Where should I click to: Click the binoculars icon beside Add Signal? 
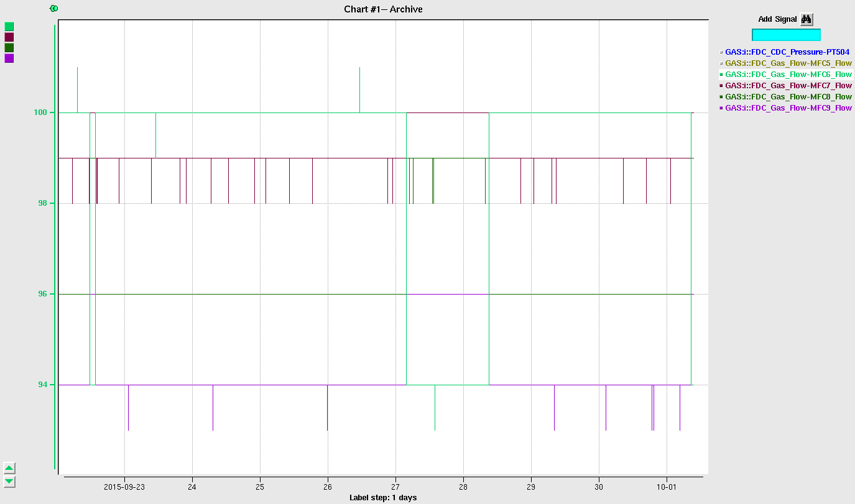point(806,19)
